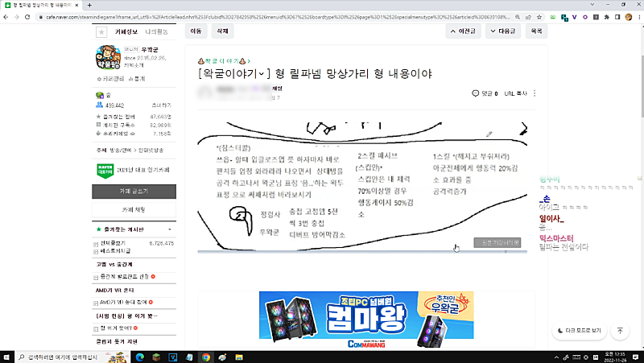Open the AMD가 VR 쏜다 참여 board
Image resolution: width=644 pixels, height=363 pixels.
(124, 302)
